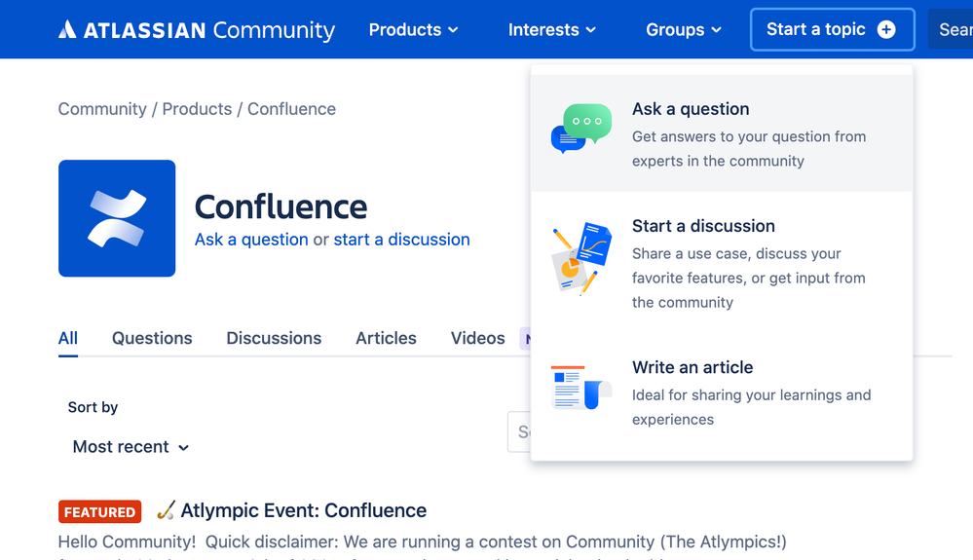Click the Hello Community post excerpt text
973x560 pixels.
(x=422, y=542)
